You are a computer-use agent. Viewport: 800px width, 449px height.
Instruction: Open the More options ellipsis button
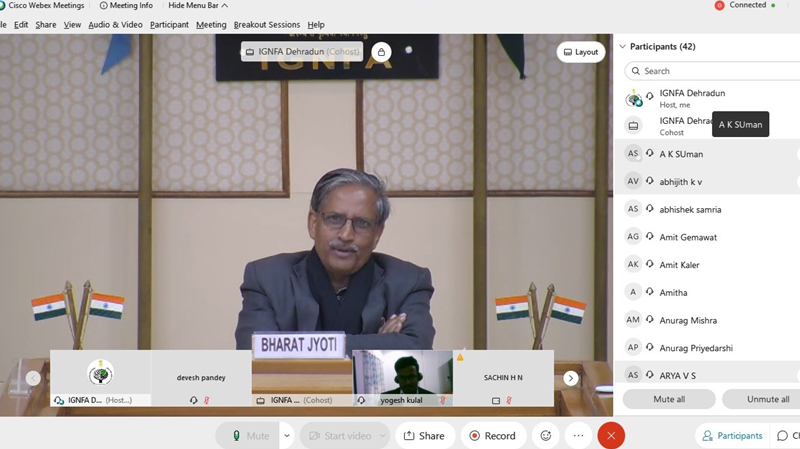(x=578, y=436)
